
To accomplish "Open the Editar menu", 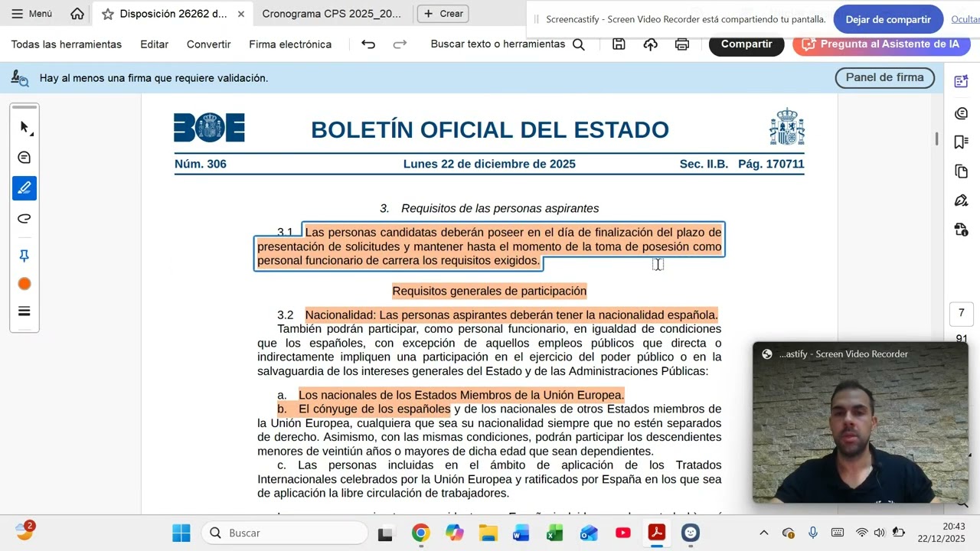I will point(155,44).
